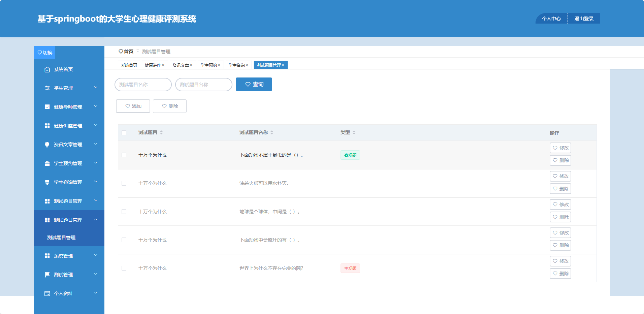Expand the 学生咨询管理 menu chevron
Screen dimensions: 644x314
pos(96,182)
